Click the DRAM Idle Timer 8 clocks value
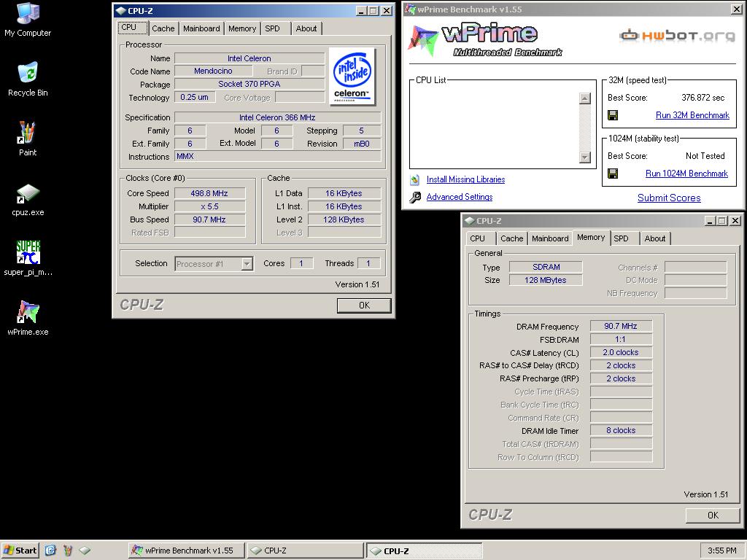The height and width of the screenshot is (560, 747). coord(621,430)
